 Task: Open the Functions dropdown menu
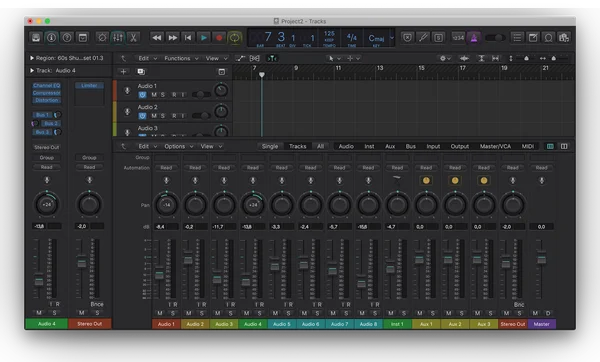tap(181, 58)
